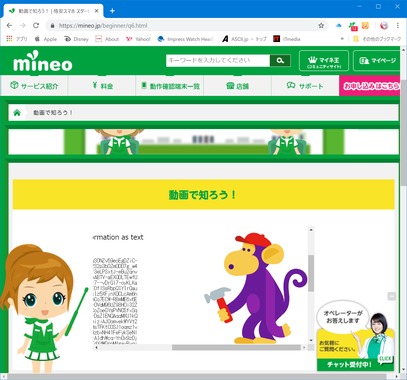Open the 店舗 menu
Viewport: 407px width, 380px height.
238,86
